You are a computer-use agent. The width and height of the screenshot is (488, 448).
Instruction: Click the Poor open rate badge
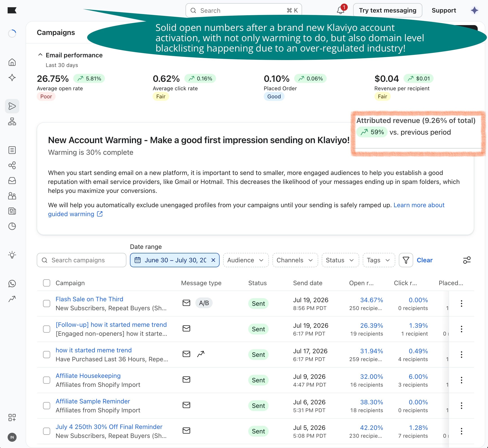(x=46, y=97)
